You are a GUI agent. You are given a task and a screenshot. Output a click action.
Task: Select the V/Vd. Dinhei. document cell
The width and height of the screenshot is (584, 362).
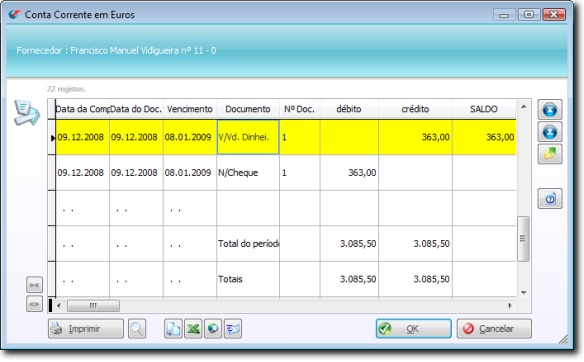click(248, 137)
